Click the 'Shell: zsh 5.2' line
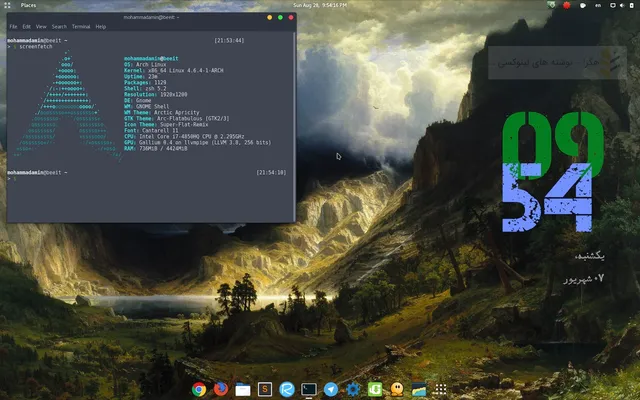This screenshot has width=640, height=400. [145, 88]
